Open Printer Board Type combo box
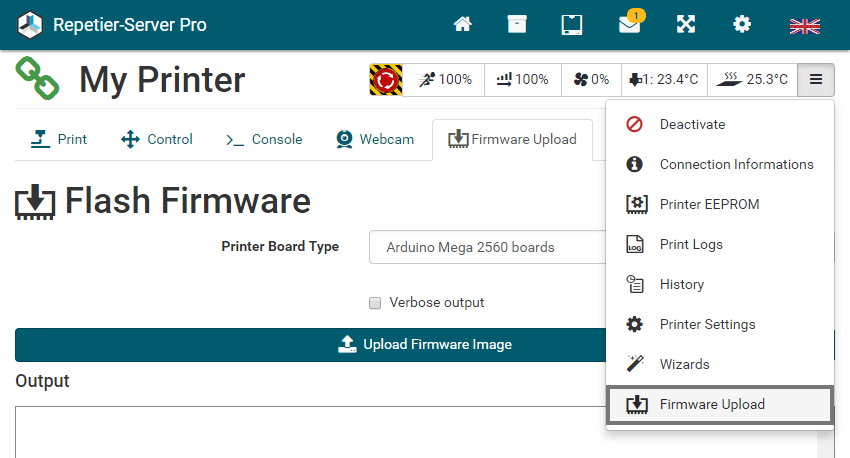The height and width of the screenshot is (458, 850). pyautogui.click(x=487, y=247)
